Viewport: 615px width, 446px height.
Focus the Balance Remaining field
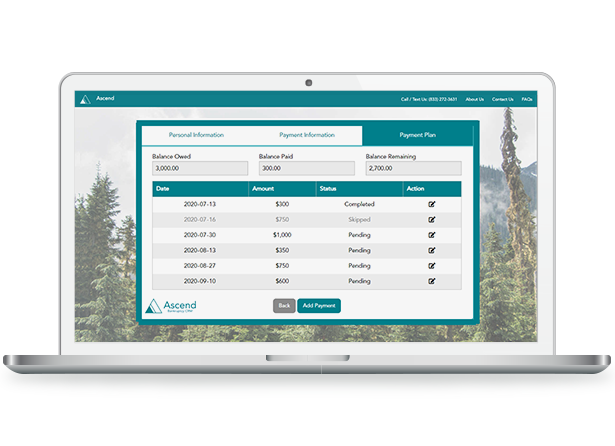pos(413,170)
